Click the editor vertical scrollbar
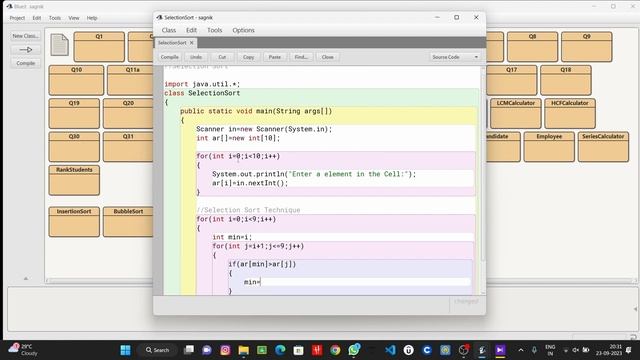640x360 pixels. click(483, 163)
